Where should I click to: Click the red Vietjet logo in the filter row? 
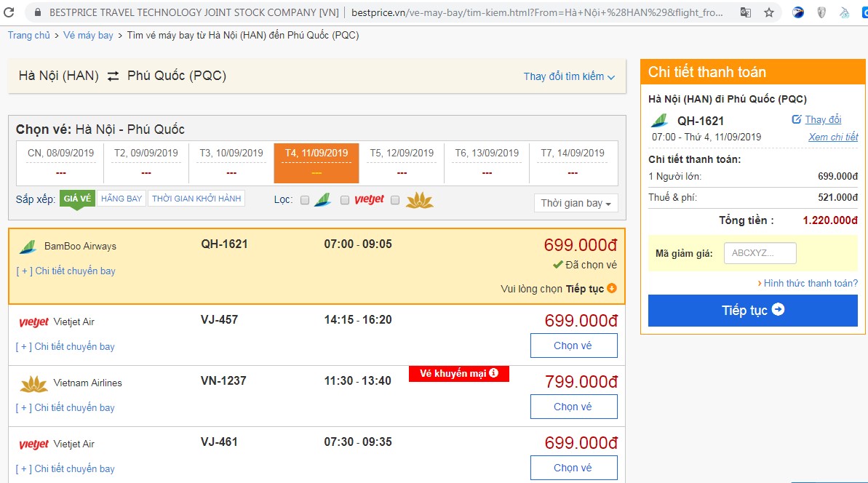pos(369,200)
